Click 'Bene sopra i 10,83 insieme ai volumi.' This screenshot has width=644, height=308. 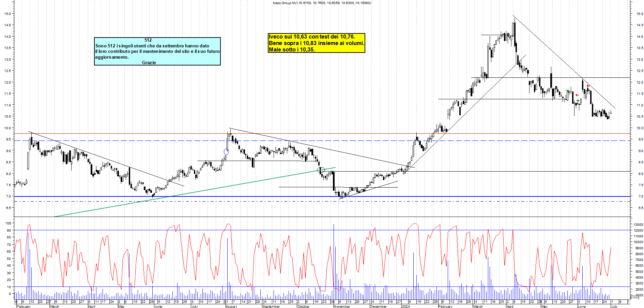click(317, 43)
